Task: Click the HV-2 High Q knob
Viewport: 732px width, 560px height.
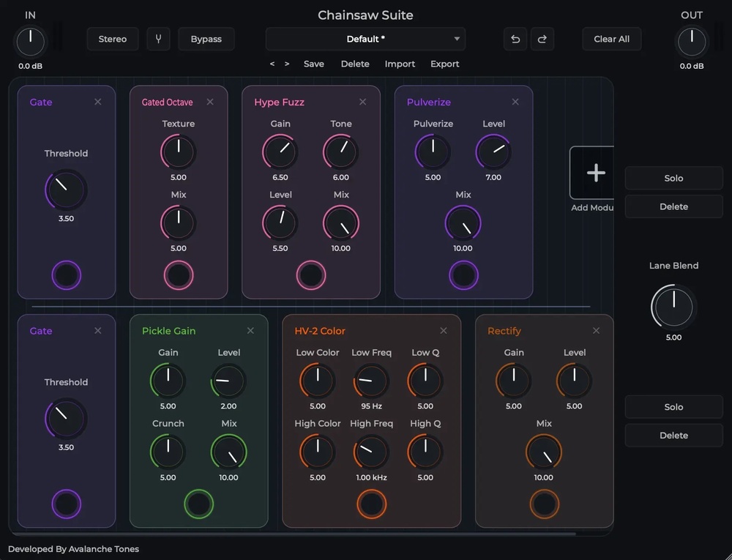Action: click(425, 452)
